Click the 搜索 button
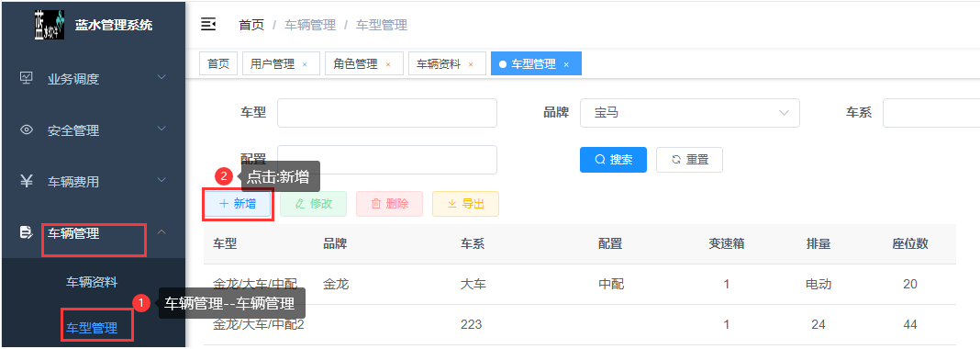980x349 pixels. click(613, 160)
